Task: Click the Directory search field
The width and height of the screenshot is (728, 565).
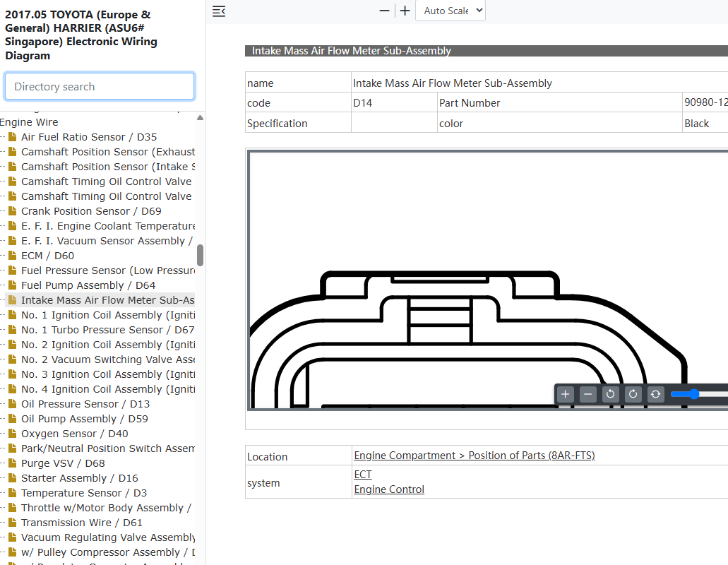Action: point(100,86)
